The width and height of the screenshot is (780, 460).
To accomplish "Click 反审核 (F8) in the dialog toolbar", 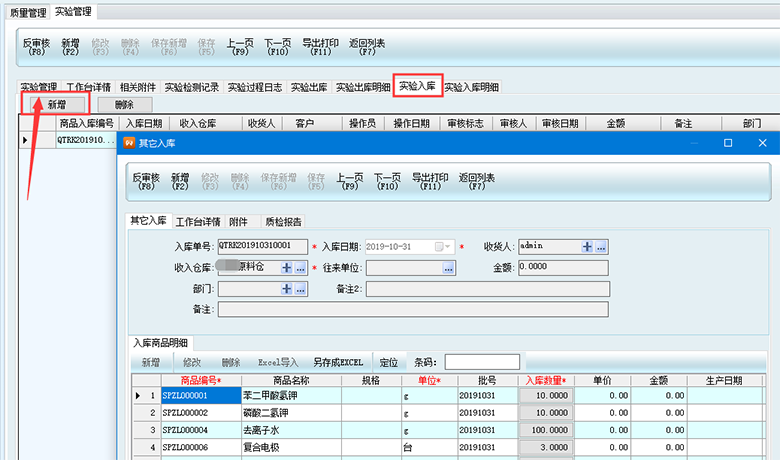I will point(148,181).
